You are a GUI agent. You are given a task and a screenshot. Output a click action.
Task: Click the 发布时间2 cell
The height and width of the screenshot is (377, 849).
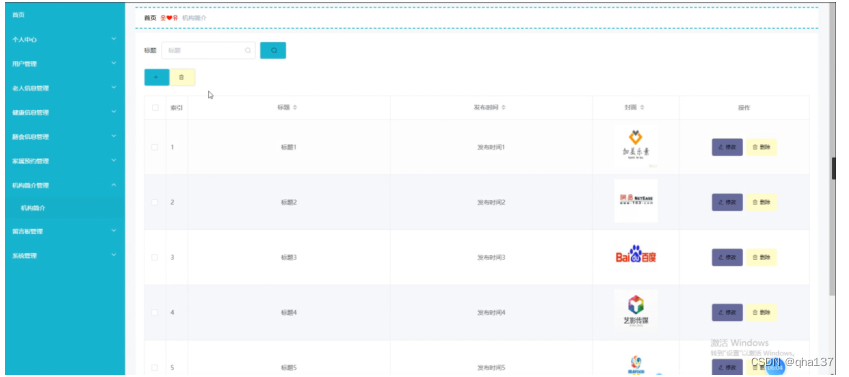point(491,203)
